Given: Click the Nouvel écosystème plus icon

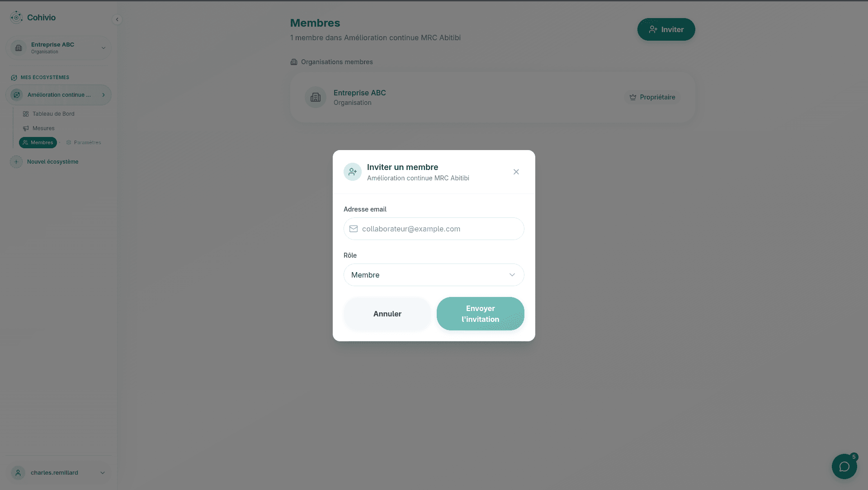Looking at the screenshot, I should (16, 161).
